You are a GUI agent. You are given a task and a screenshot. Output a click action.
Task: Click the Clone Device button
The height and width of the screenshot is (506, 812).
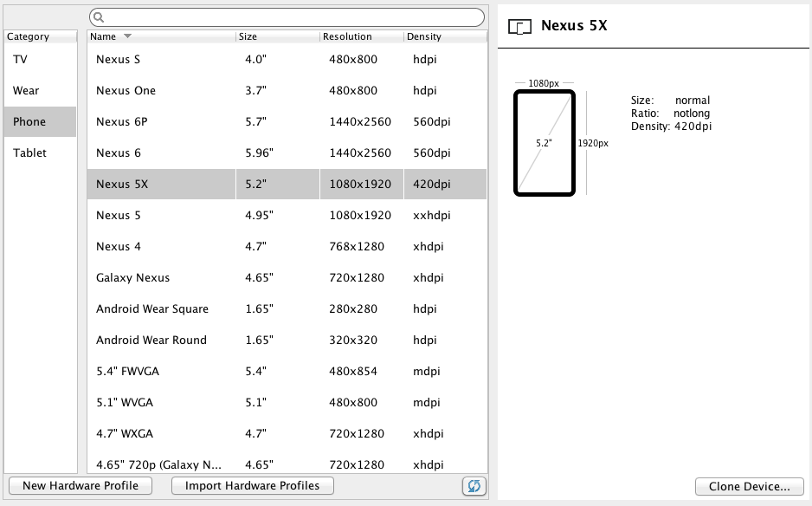[x=750, y=486]
